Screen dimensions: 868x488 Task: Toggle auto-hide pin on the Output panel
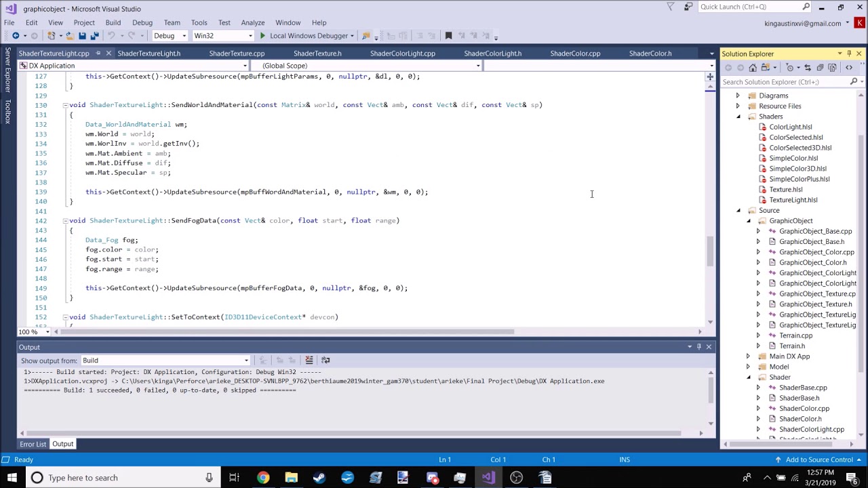[x=699, y=347]
